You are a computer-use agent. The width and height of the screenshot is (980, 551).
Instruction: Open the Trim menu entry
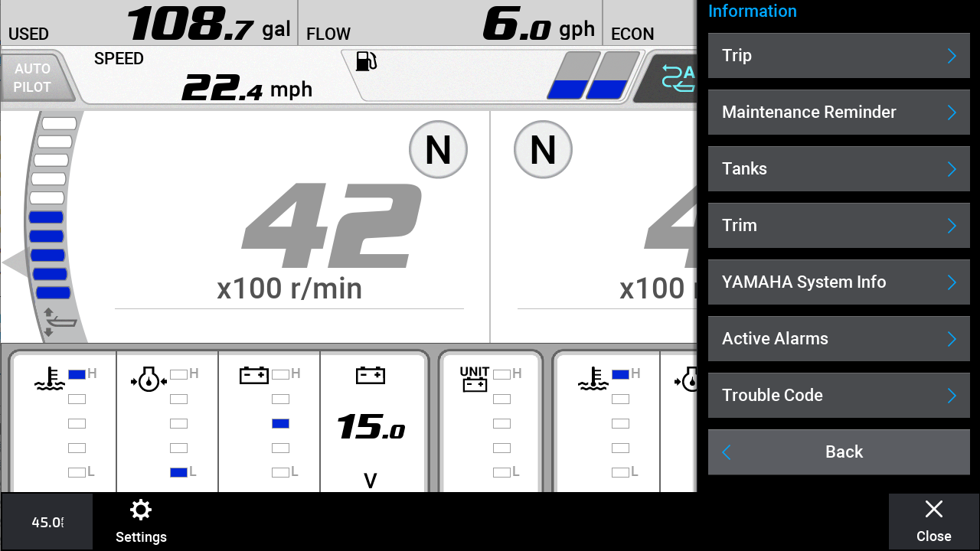point(838,226)
